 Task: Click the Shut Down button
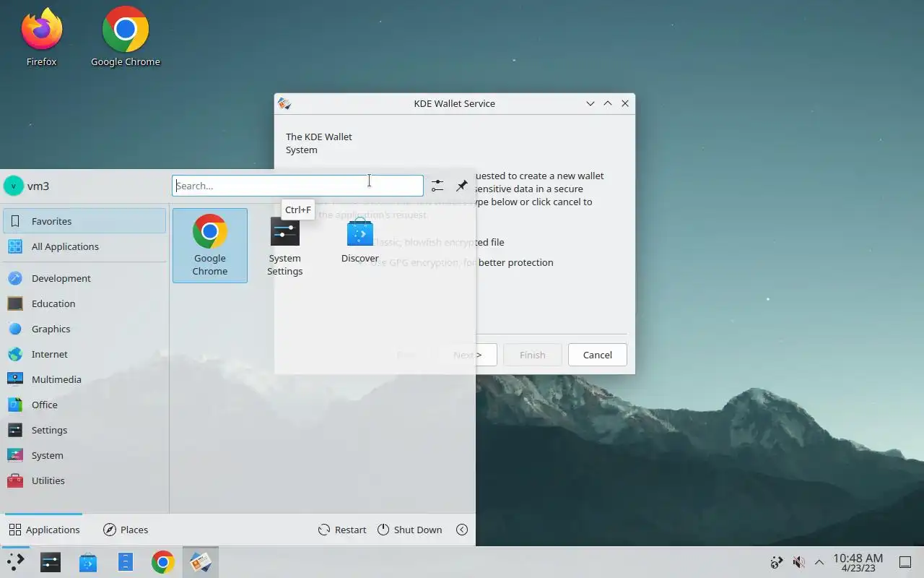409,530
